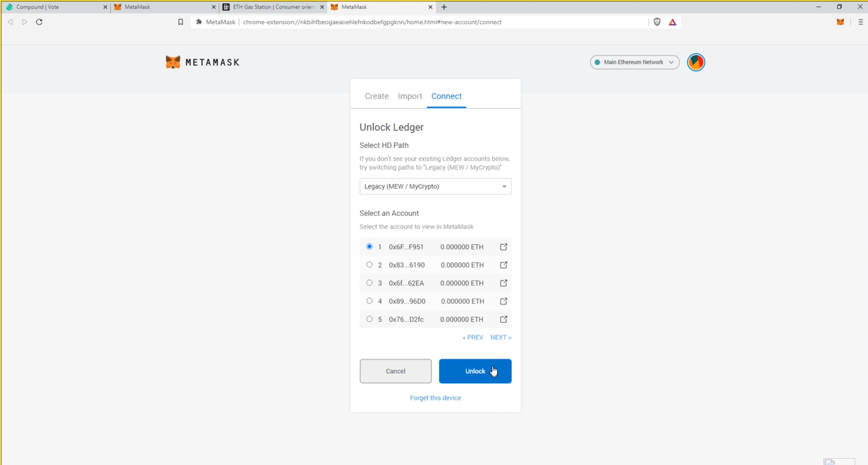Close the Compound Vote tab

(105, 7)
